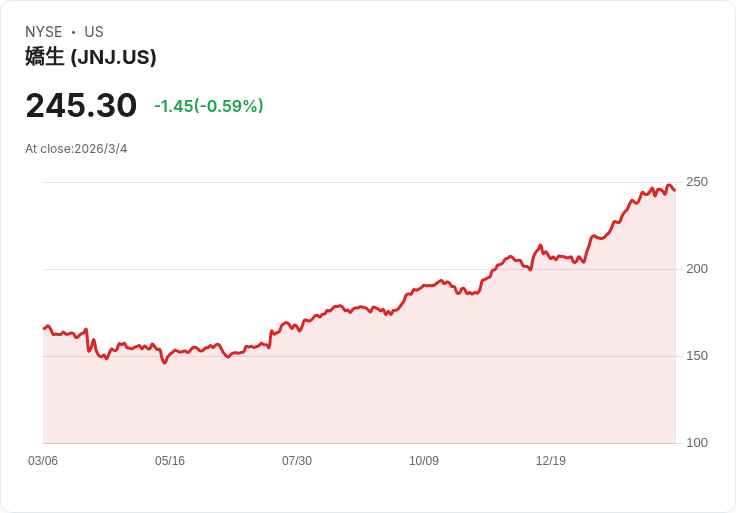Open the 嬌生 (JNJ.US) stock title
This screenshot has height=513, width=736.
91,57
